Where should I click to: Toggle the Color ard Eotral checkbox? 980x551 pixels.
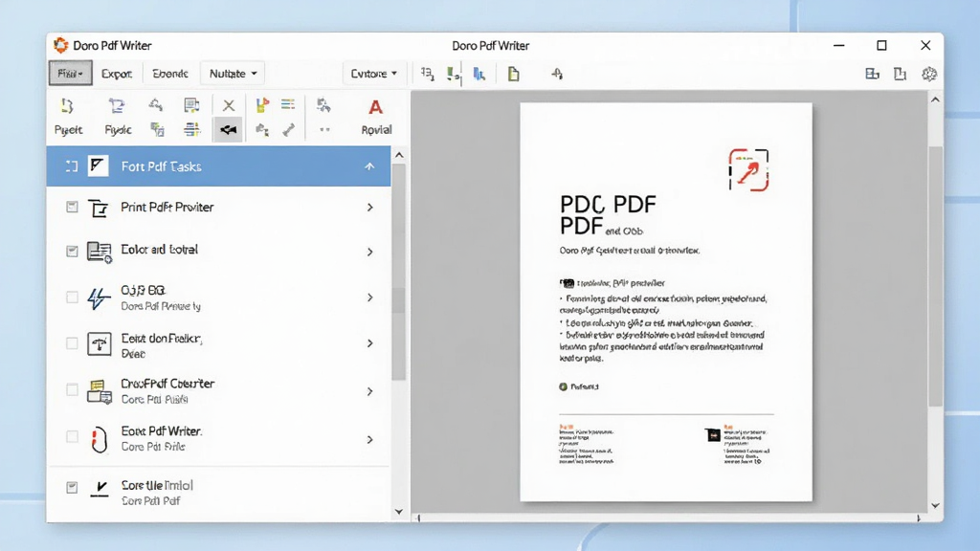[x=72, y=252]
